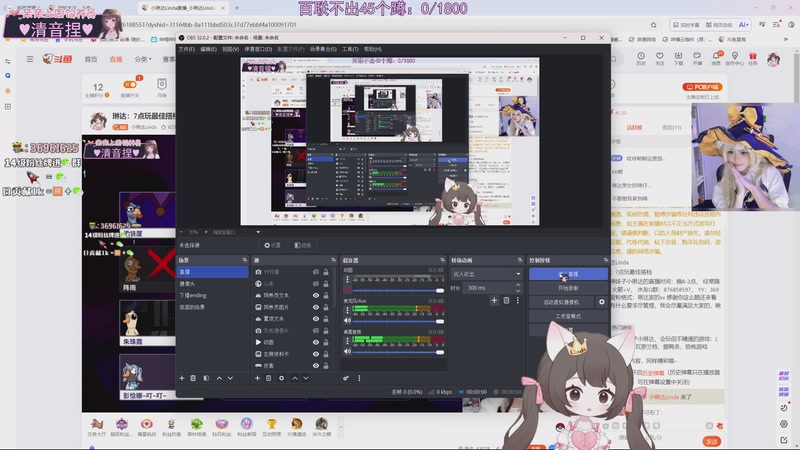Image resolution: width=800 pixels, height=450 pixels.
Task: Select 摄像头 scene in Scenes list
Action: click(212, 284)
